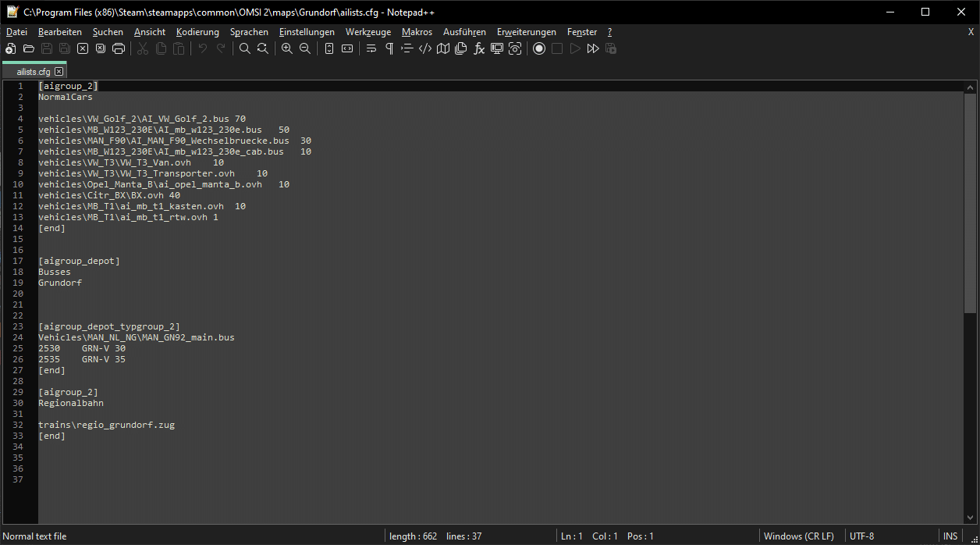Click the Open file folder icon
The width and height of the screenshot is (980, 545).
(x=29, y=48)
